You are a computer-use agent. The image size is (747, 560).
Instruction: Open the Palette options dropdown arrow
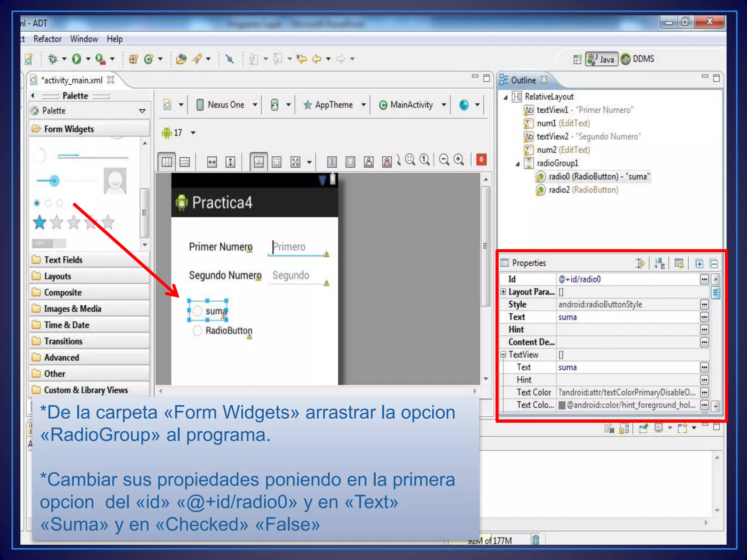click(x=142, y=111)
